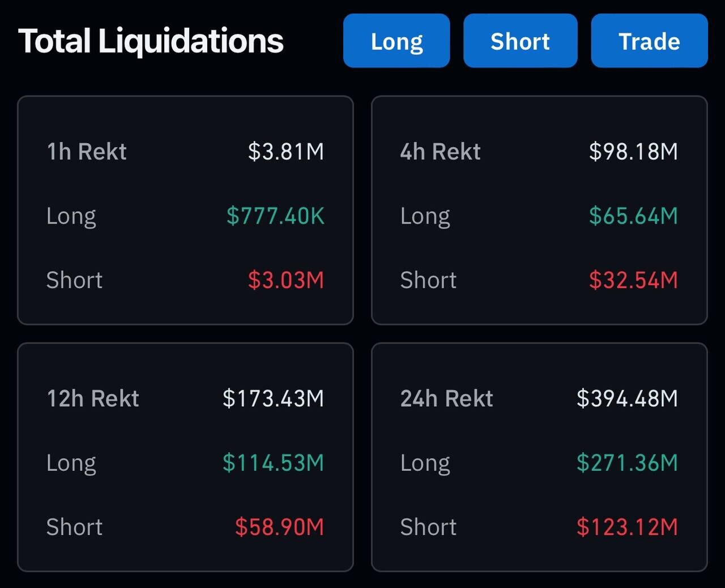Viewport: 725px width, 588px height.
Task: Open the 24h Rekt card
Action: pyautogui.click(x=539, y=457)
